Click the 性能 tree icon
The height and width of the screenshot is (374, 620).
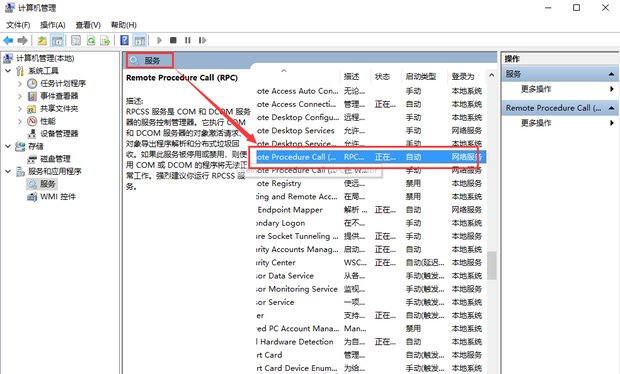click(x=32, y=121)
